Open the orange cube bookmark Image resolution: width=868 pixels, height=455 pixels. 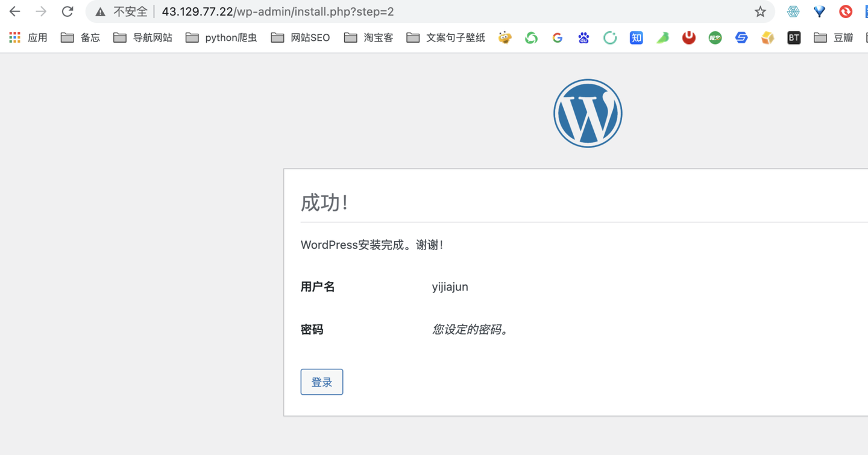click(767, 37)
